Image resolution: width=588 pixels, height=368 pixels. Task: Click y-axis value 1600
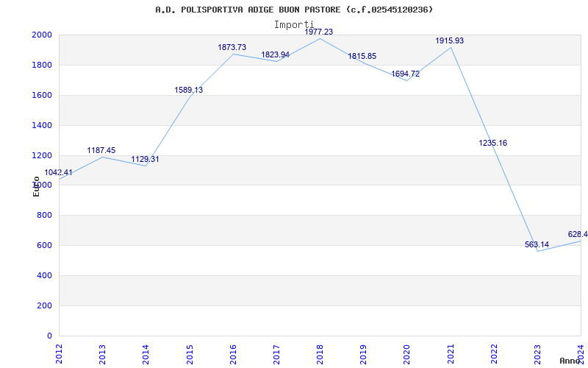(x=42, y=96)
